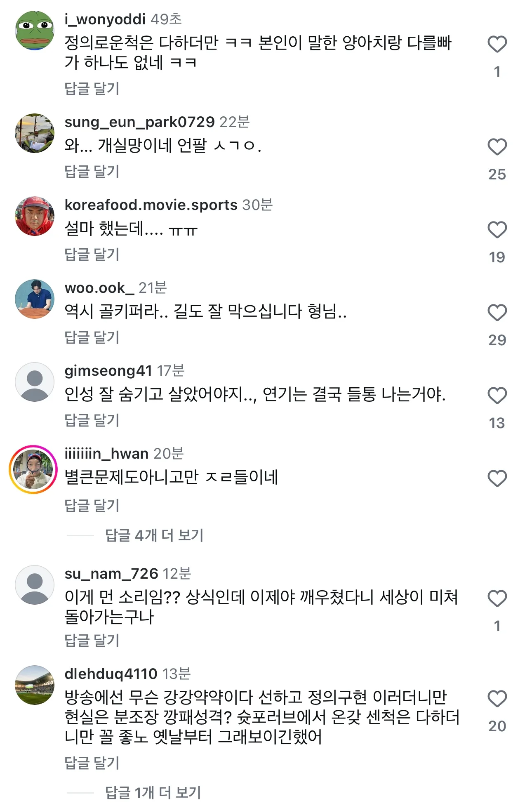Like iiiiiiin_hwan's comment
The width and height of the screenshot is (532, 808).
497,478
